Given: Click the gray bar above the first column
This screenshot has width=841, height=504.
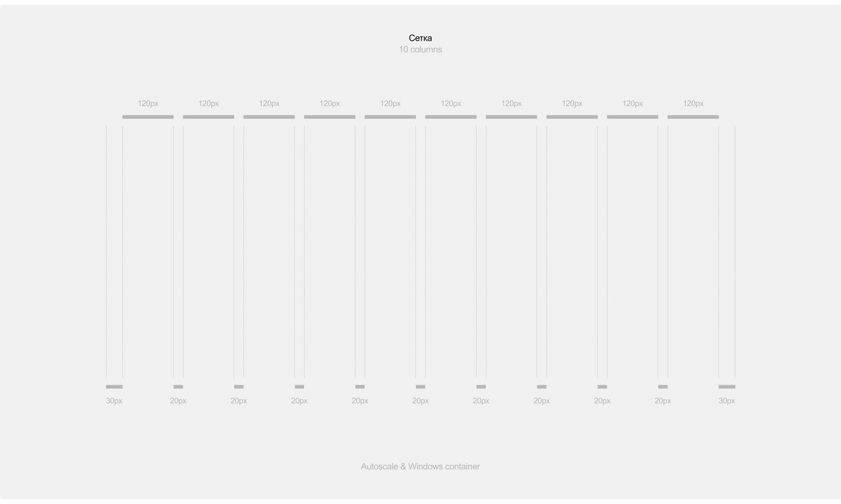Looking at the screenshot, I should point(148,117).
